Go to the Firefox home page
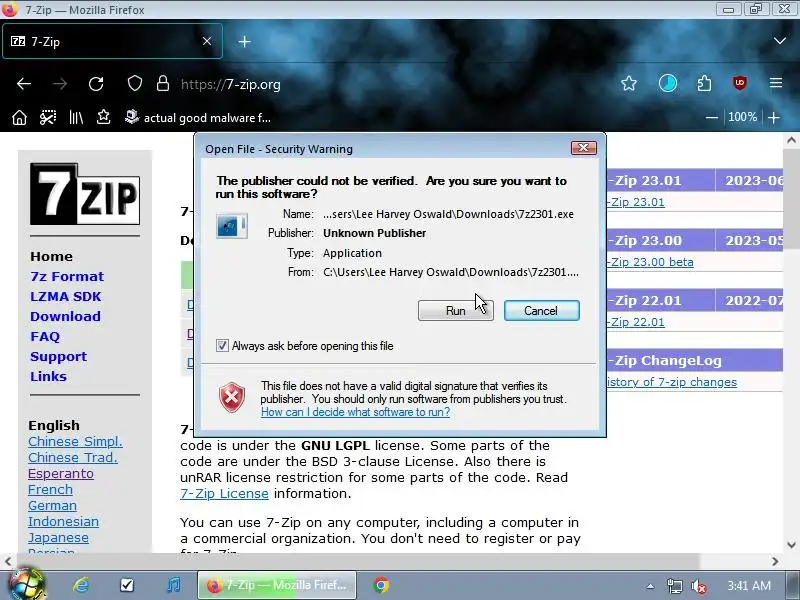Viewport: 800px width, 600px height. [x=19, y=118]
